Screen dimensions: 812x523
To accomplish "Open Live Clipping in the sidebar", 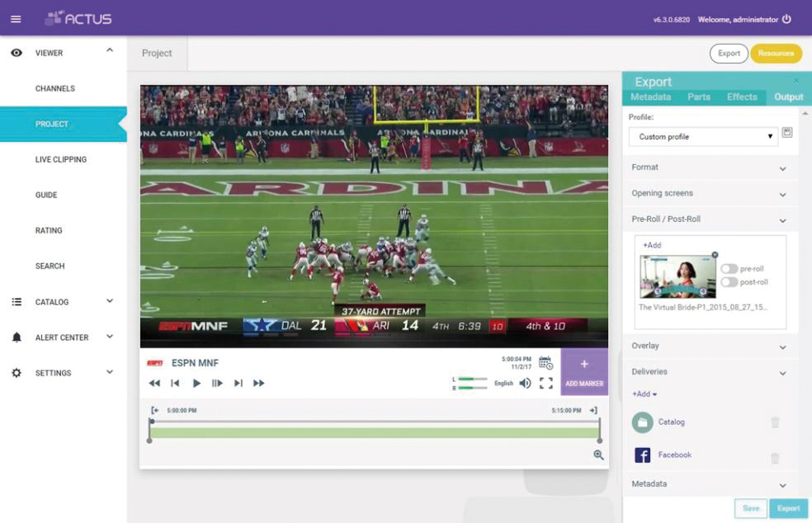I will pos(60,159).
